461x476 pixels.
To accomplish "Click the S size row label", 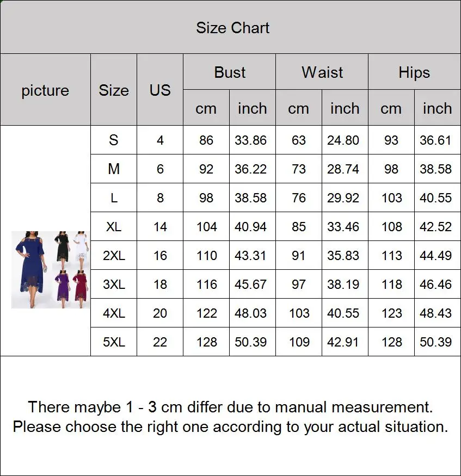I will [114, 140].
